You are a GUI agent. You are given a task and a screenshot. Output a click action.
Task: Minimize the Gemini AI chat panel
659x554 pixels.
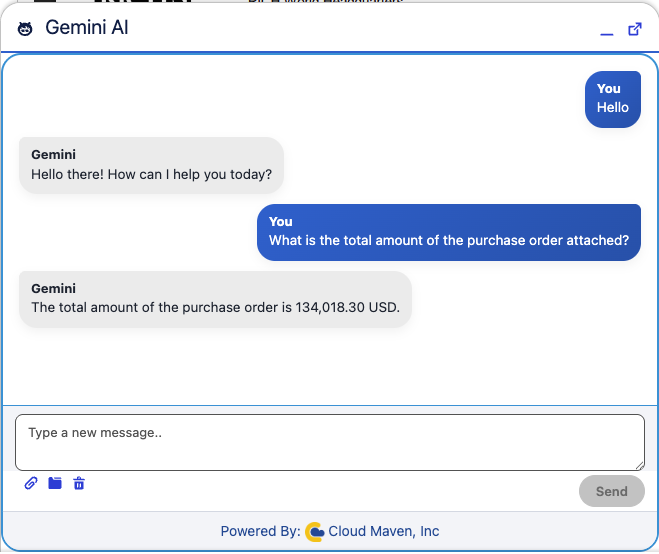[606, 34]
